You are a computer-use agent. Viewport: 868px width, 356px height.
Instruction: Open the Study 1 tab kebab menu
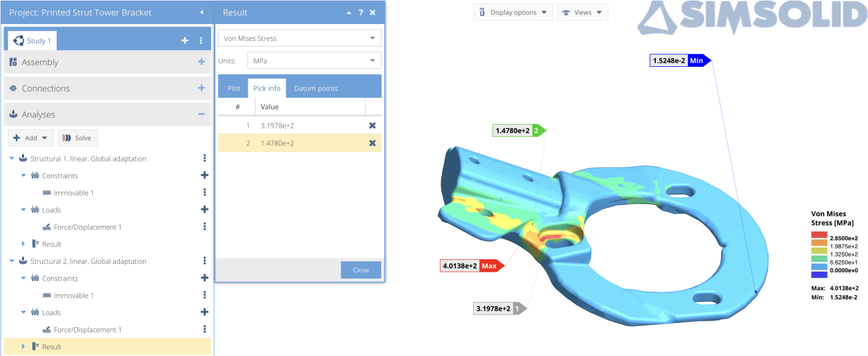(201, 40)
